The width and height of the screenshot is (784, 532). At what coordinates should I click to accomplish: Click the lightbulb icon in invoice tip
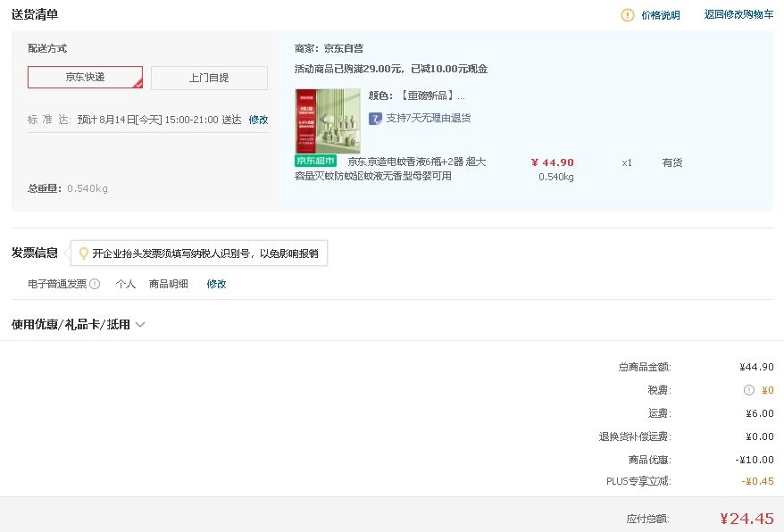pyautogui.click(x=84, y=254)
